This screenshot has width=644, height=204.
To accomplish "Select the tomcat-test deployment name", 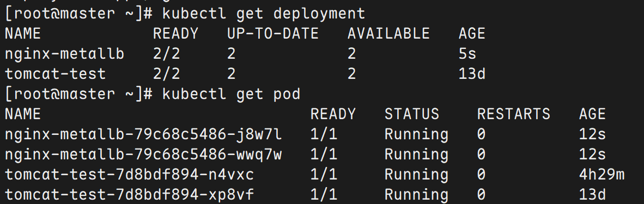I will tap(56, 75).
